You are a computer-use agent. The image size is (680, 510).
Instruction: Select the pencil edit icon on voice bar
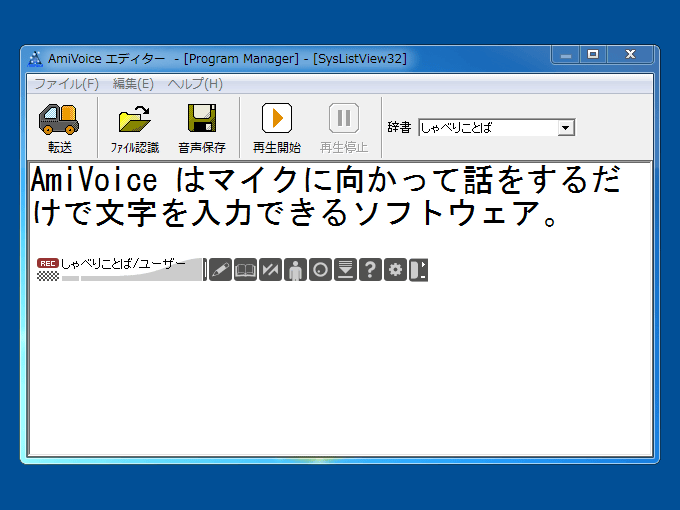pos(220,270)
